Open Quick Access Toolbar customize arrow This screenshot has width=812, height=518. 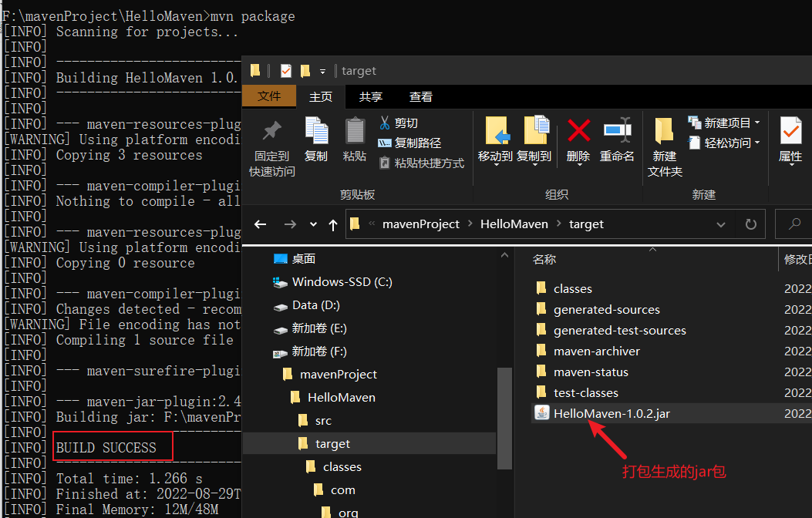[x=322, y=72]
